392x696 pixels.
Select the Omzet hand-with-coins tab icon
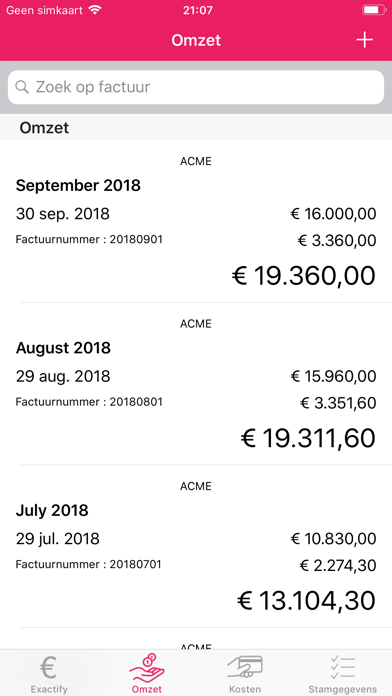point(147,668)
